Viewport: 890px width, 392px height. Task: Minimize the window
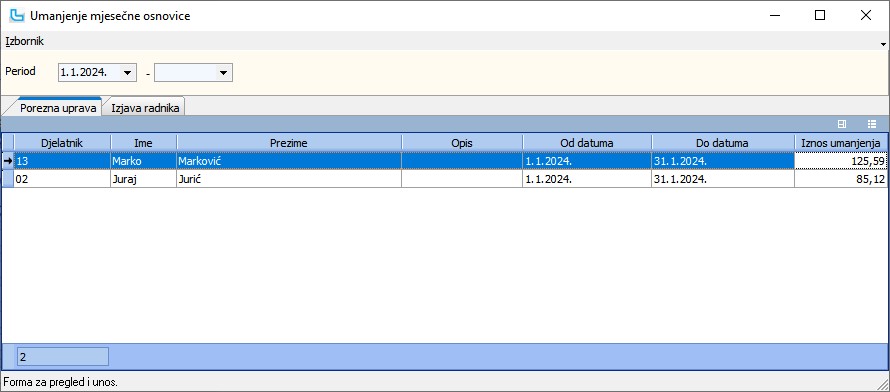[x=774, y=15]
